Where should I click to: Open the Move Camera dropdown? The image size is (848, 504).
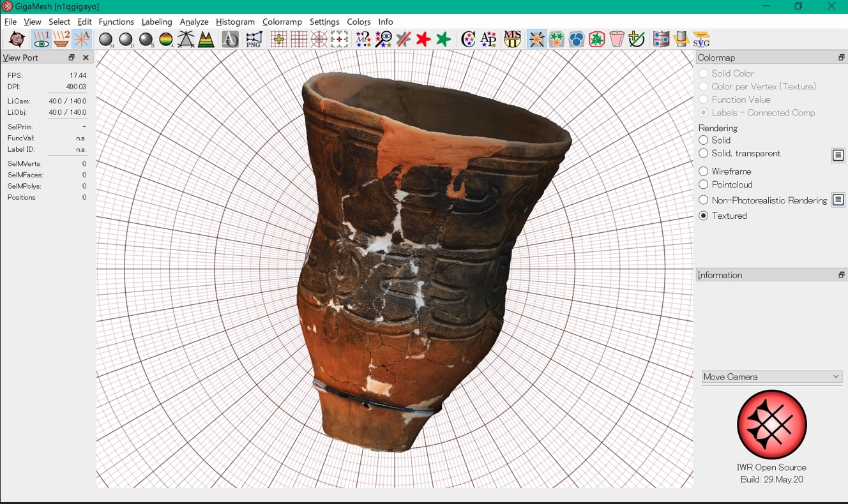pos(772,377)
